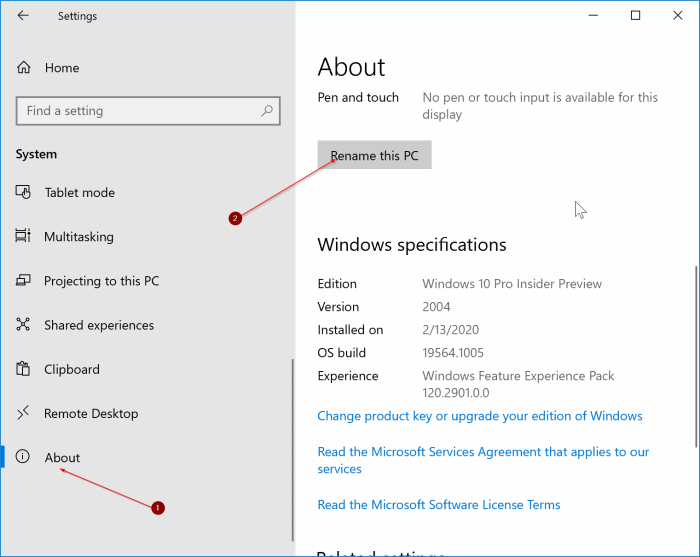Maximize the Settings window
Screen dimensions: 700x557
pos(635,15)
